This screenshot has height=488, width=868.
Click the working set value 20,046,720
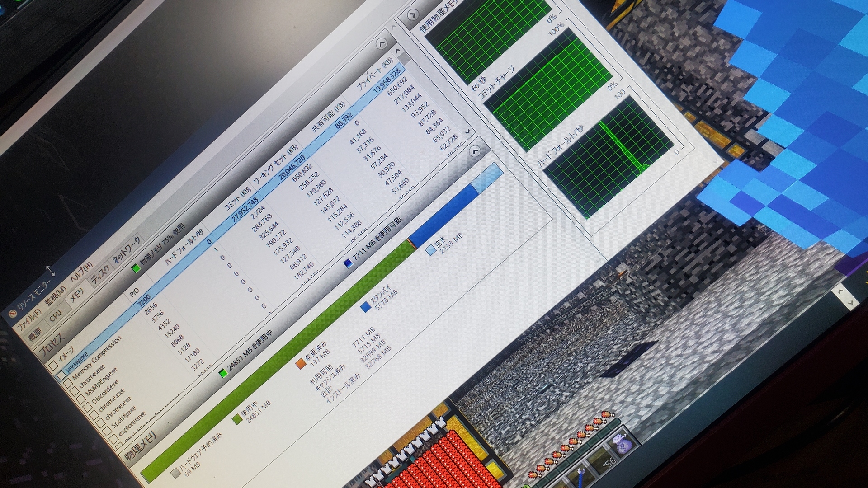(x=292, y=167)
